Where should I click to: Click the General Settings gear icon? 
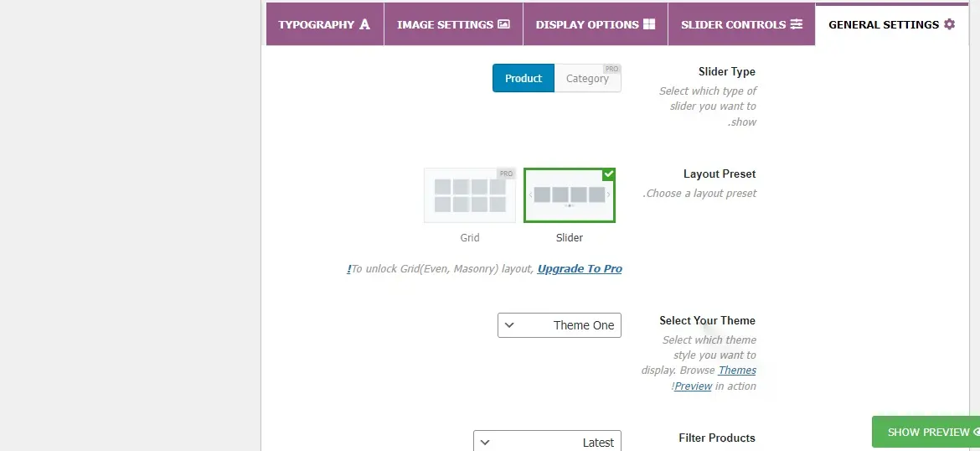949,24
